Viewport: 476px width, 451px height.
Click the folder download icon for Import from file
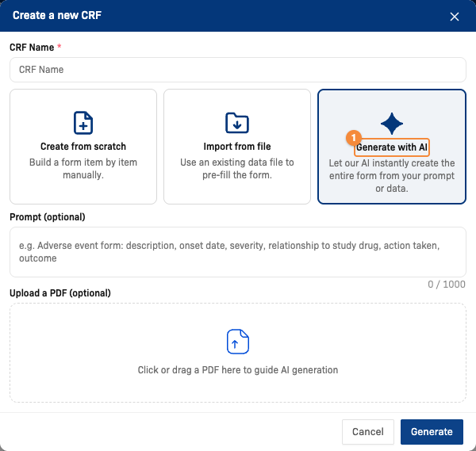[237, 123]
